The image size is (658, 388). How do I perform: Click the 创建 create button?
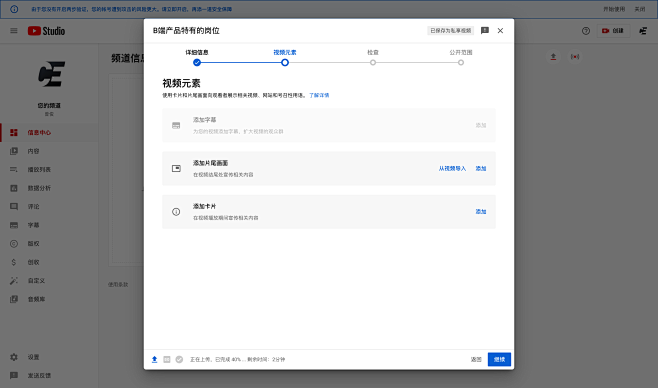(x=613, y=31)
